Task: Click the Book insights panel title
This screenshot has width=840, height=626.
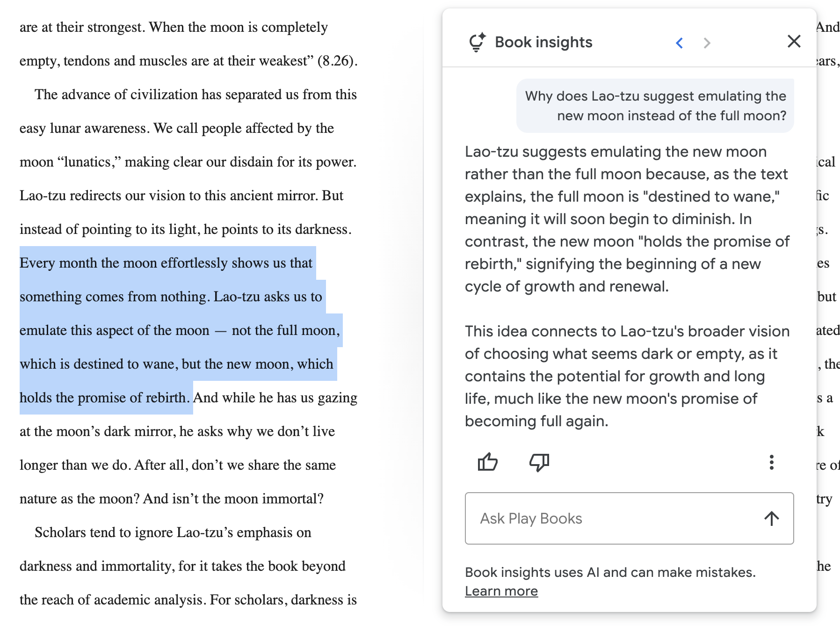Action: pos(543,42)
